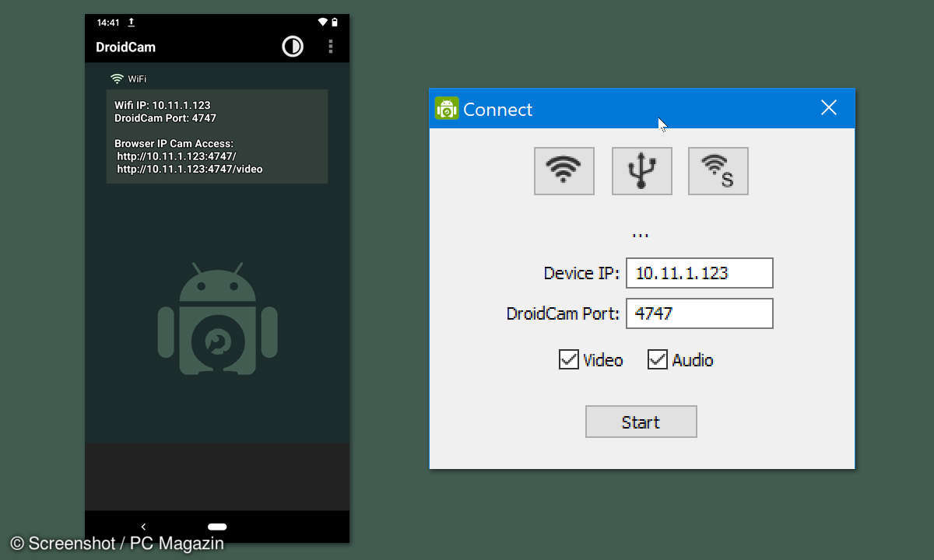The image size is (934, 560).
Task: Click the Device IP input field
Action: (x=700, y=273)
